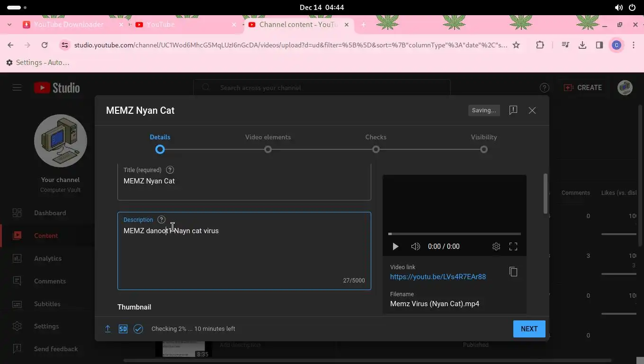Open Settings in the sidebar
Image resolution: width=644 pixels, height=364 pixels.
pos(47,326)
